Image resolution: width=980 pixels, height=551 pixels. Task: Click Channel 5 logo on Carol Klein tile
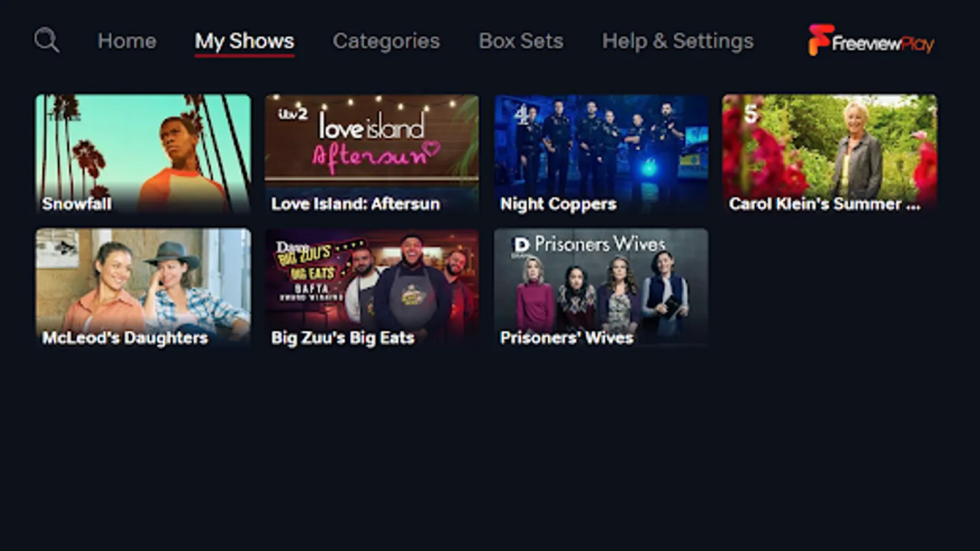(751, 114)
